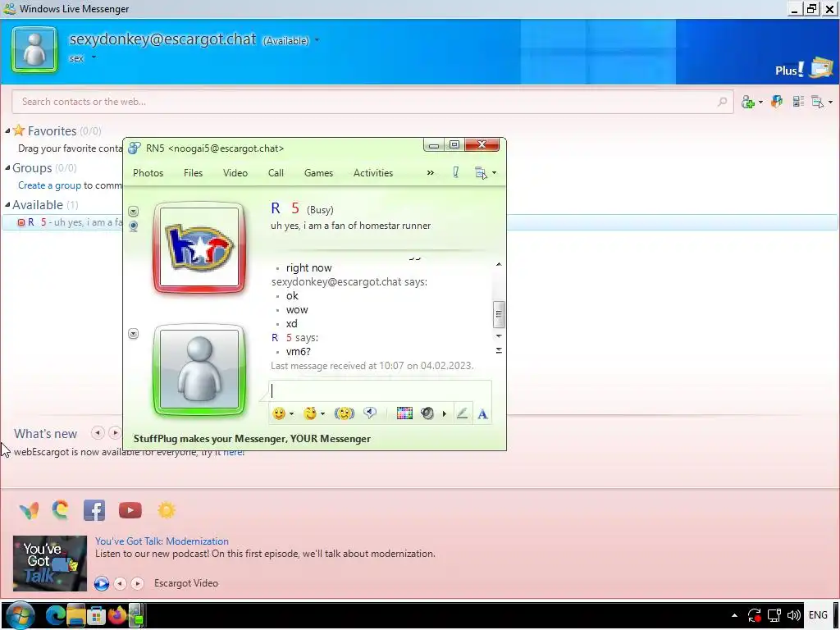
Task: Go to next Escargot Video item
Action: 138,583
